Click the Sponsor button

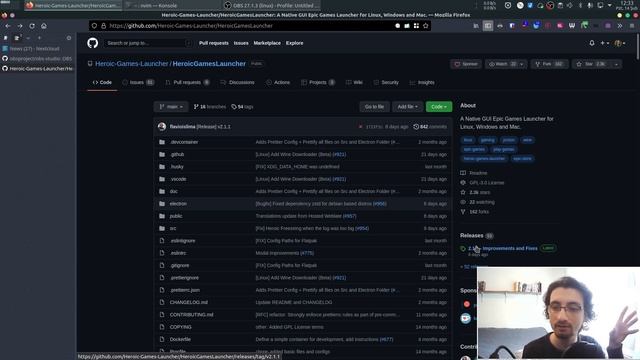[466, 64]
